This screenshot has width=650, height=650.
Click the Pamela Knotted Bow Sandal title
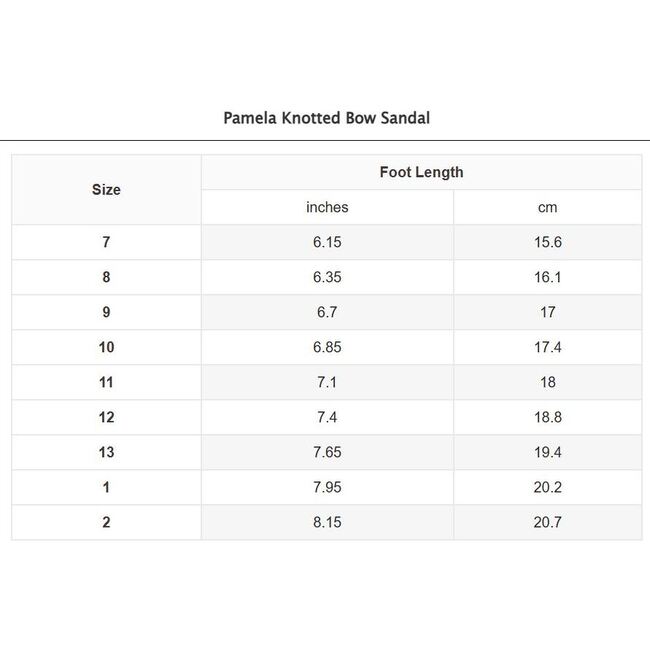click(x=326, y=118)
